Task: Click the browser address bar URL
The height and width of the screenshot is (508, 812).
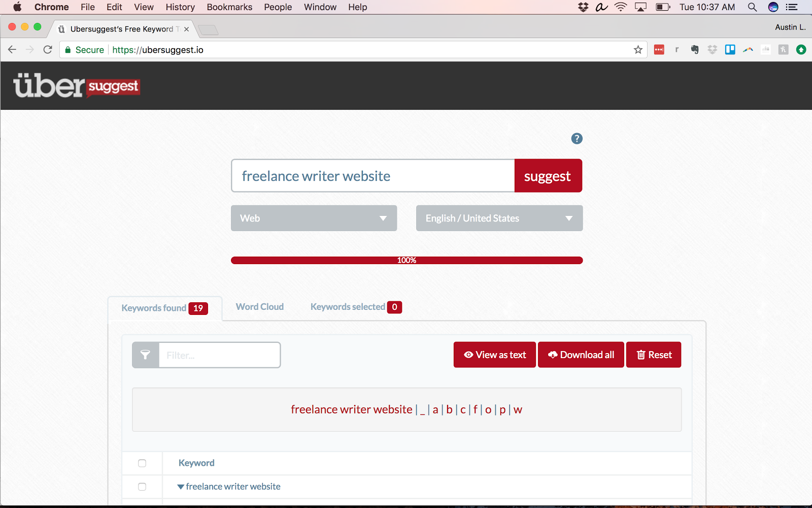Action: click(158, 50)
